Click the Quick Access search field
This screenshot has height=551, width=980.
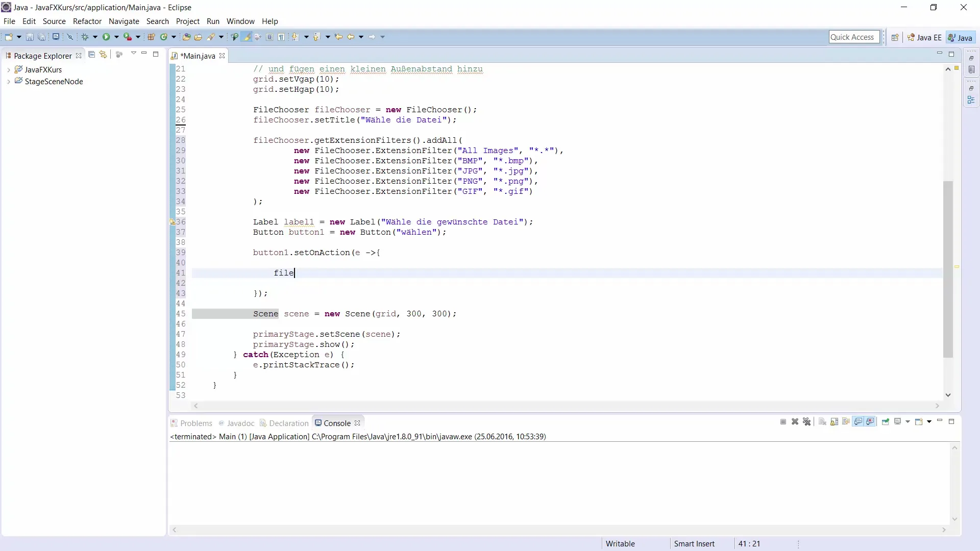(x=854, y=37)
